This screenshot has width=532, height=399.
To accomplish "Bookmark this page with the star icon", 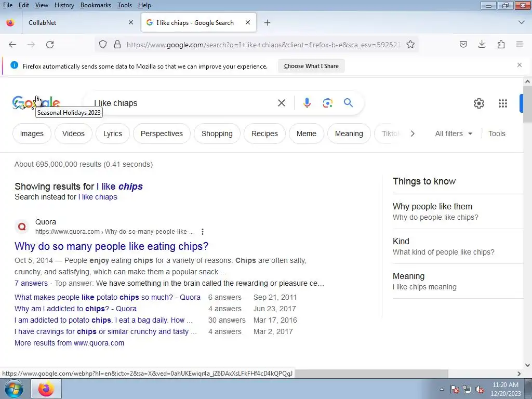I will [x=410, y=45].
